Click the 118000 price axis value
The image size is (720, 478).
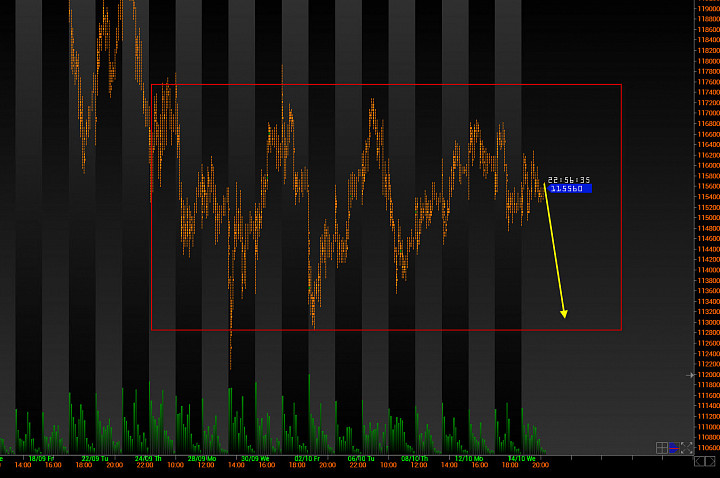click(709, 61)
